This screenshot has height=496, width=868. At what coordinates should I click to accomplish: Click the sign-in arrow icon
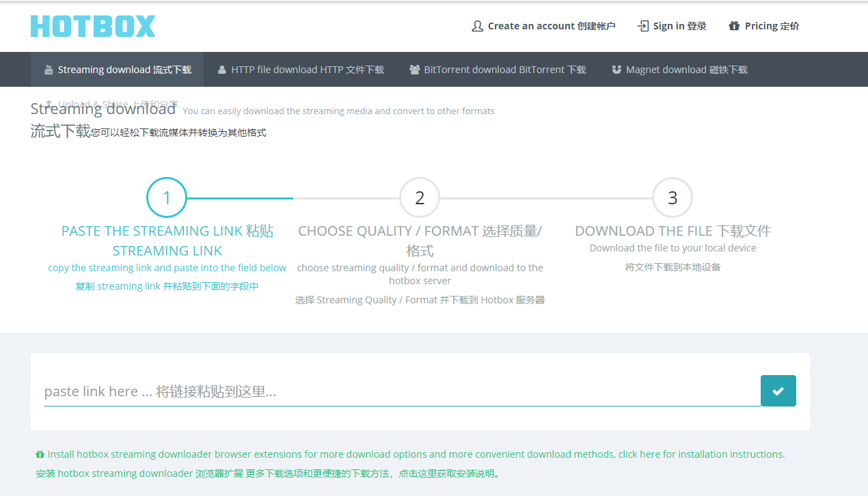[642, 26]
